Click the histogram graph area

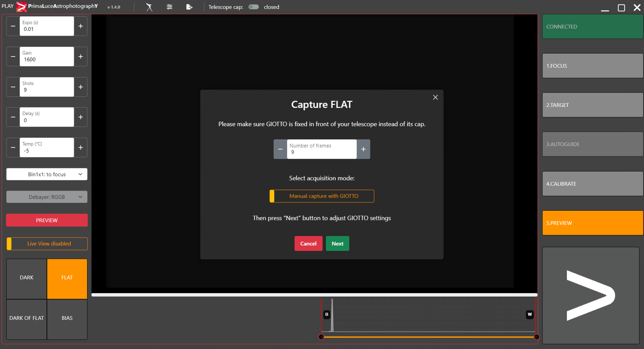[428, 315]
